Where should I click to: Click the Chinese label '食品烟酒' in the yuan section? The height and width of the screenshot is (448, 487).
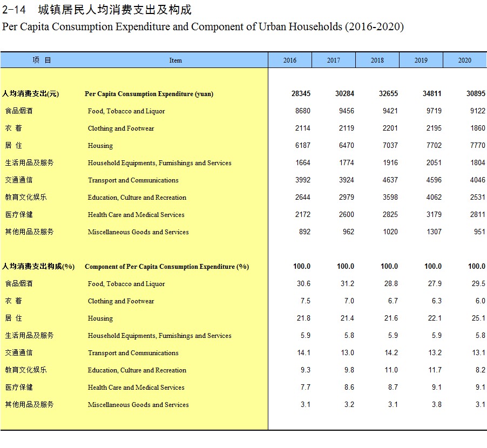[19, 111]
